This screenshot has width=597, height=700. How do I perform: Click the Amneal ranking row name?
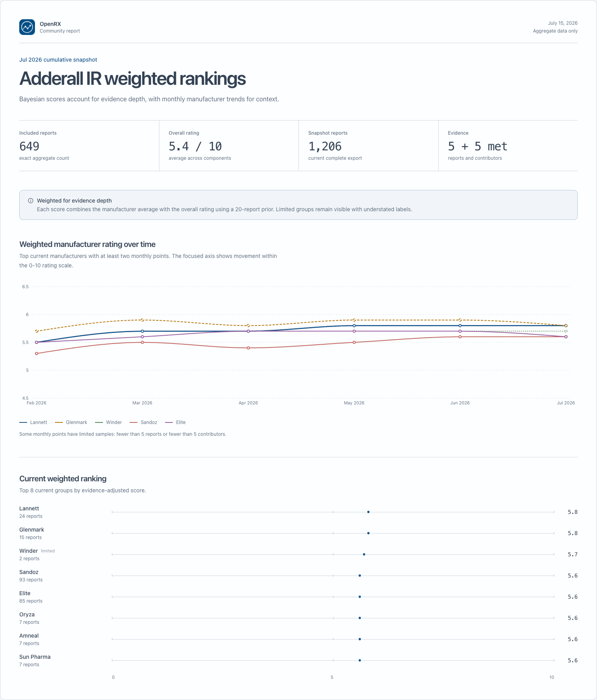(x=29, y=636)
